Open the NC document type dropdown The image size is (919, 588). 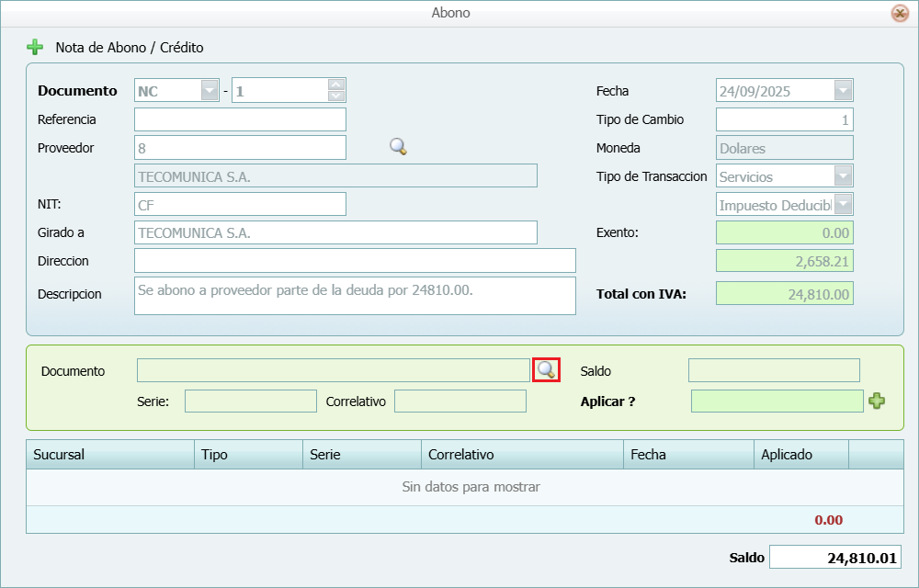210,90
